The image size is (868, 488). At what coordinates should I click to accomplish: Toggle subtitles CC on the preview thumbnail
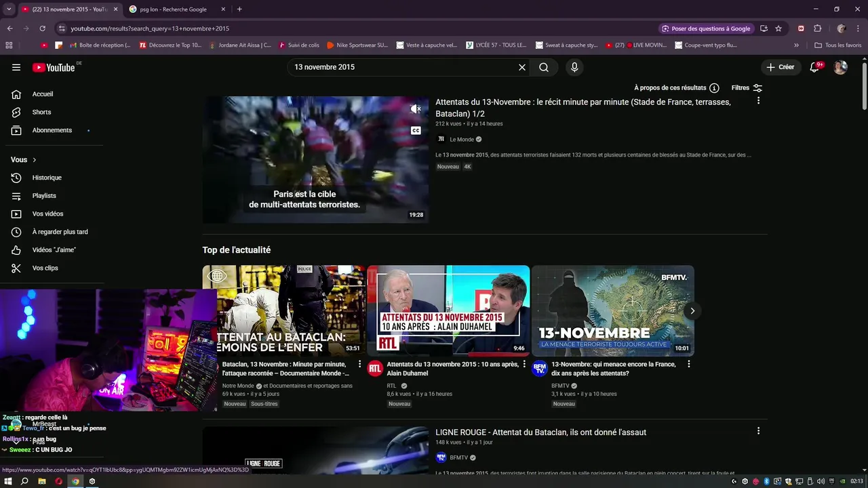[416, 130]
